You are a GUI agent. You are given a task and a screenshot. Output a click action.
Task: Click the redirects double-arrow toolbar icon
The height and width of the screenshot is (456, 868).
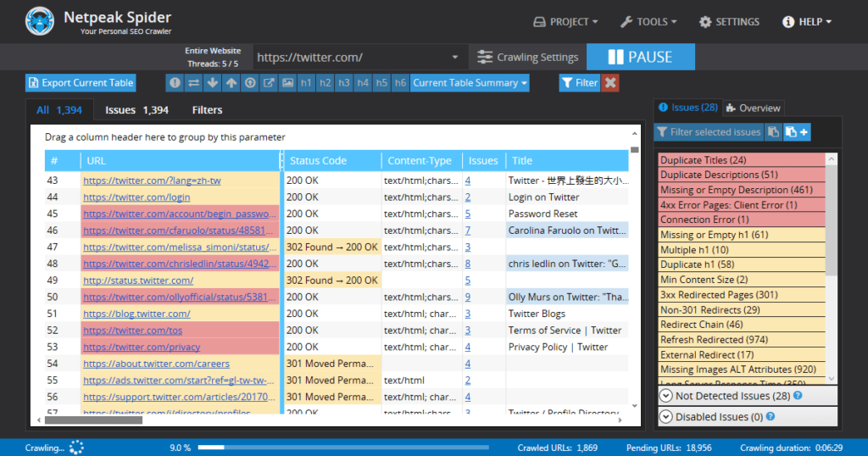(x=194, y=83)
